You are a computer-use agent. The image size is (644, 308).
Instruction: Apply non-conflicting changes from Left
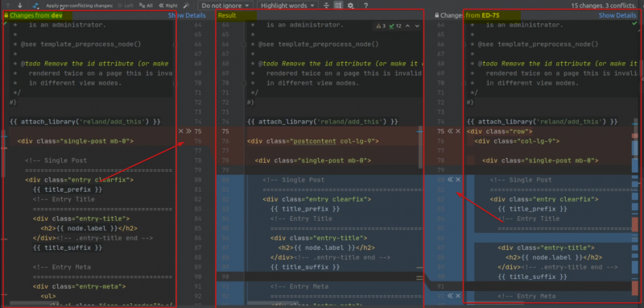click(x=125, y=6)
